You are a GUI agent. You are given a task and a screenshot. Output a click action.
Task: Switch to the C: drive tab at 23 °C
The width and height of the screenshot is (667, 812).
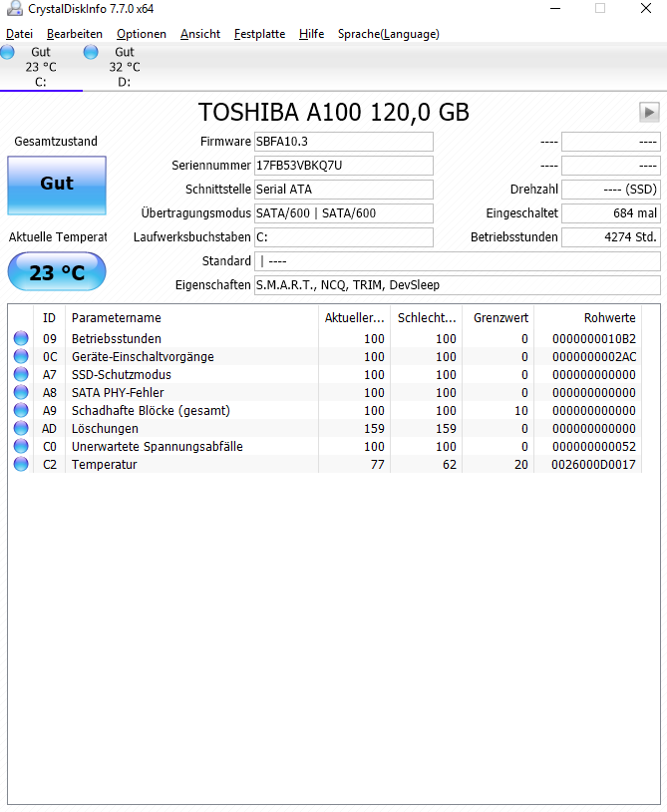pos(41,67)
